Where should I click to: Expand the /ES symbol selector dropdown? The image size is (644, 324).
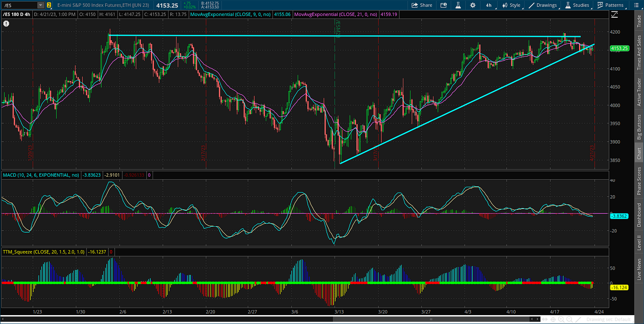tap(41, 5)
